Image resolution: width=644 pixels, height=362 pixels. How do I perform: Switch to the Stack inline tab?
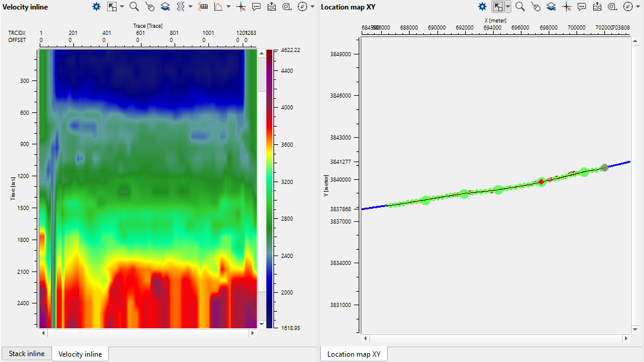27,354
